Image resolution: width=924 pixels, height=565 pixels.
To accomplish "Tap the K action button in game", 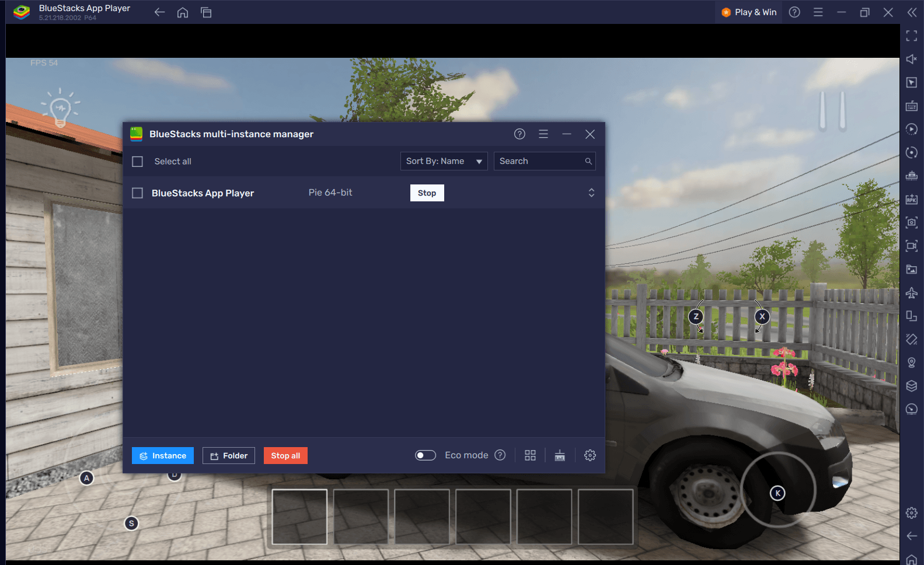I will point(777,493).
